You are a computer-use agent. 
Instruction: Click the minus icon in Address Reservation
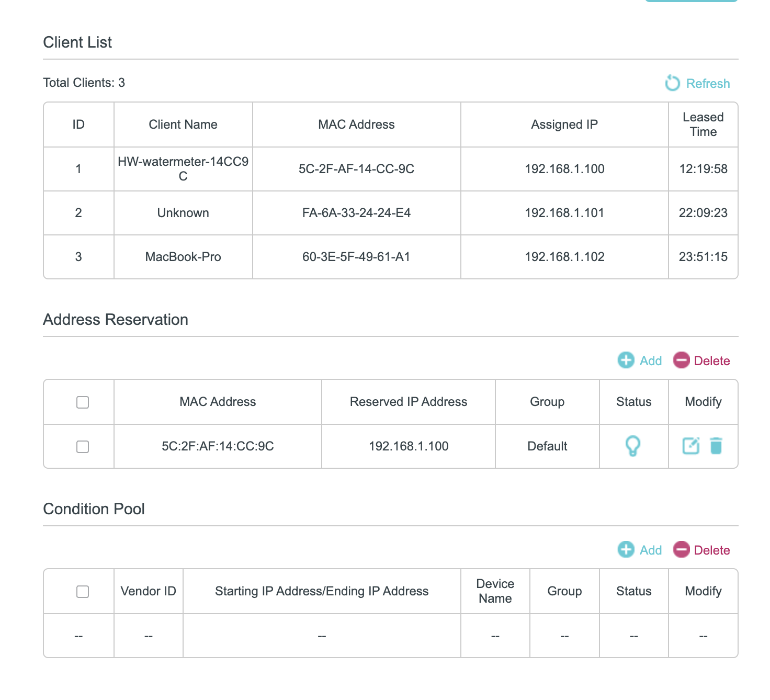(681, 360)
